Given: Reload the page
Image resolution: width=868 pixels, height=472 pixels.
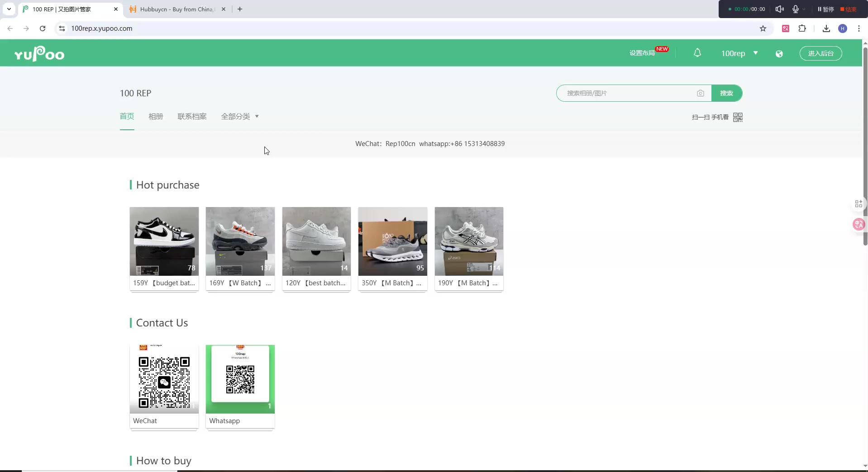Looking at the screenshot, I should pos(43,28).
